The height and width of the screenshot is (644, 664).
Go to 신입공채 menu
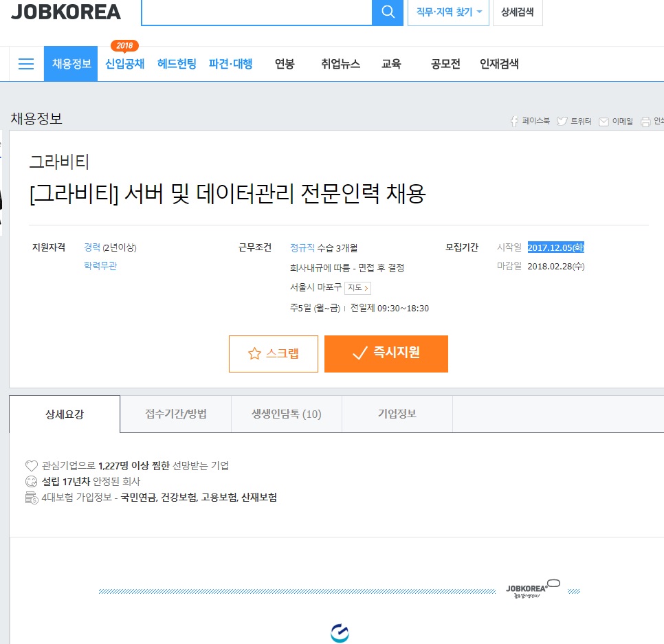click(x=124, y=64)
